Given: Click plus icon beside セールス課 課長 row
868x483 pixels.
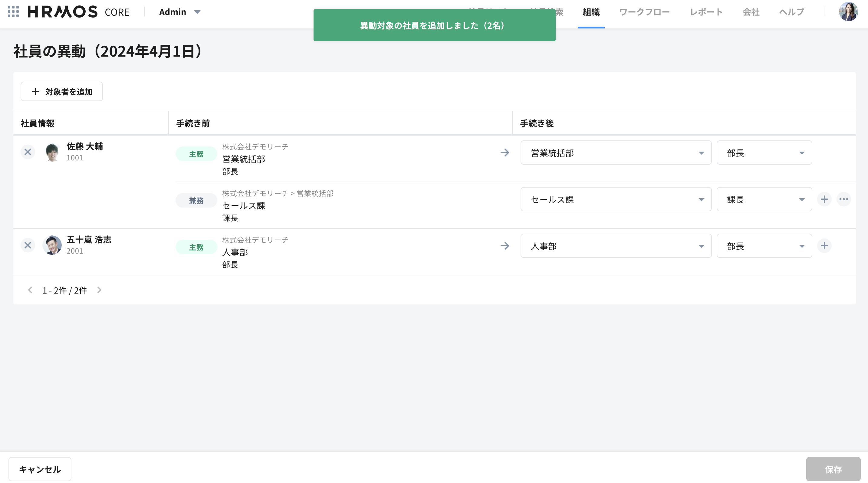Looking at the screenshot, I should [x=824, y=199].
